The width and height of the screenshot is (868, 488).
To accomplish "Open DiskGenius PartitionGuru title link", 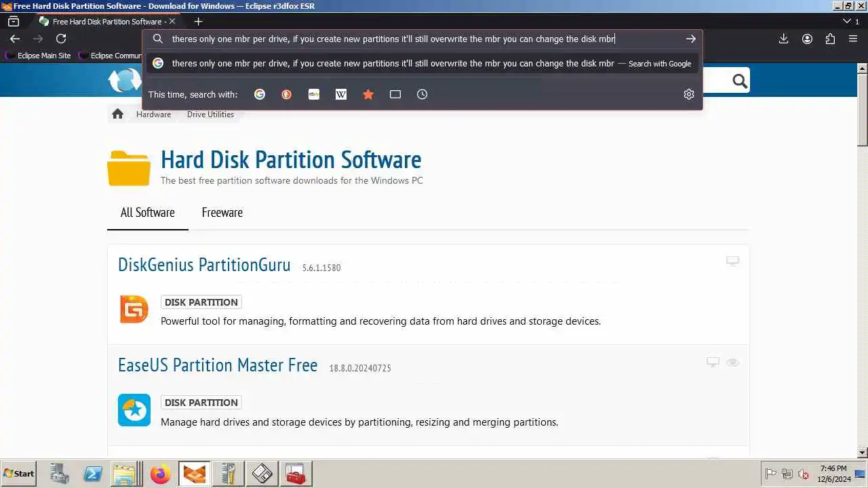I will tap(204, 264).
